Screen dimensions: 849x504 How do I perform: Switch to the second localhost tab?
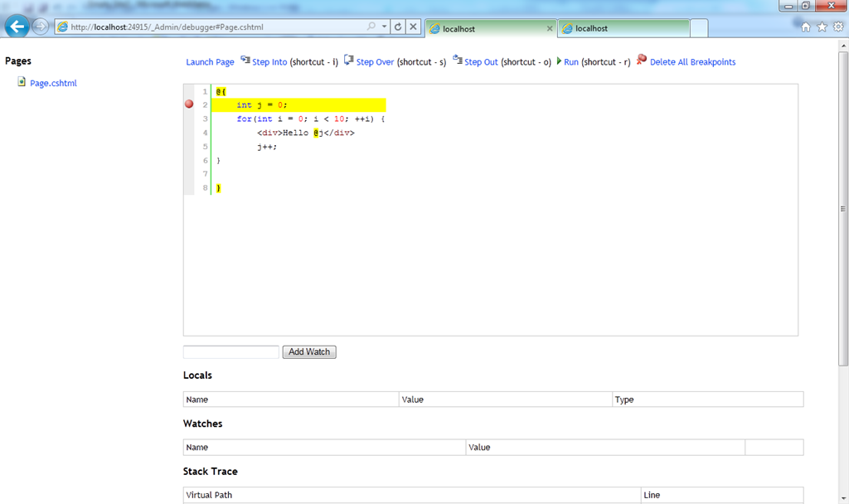pyautogui.click(x=623, y=28)
